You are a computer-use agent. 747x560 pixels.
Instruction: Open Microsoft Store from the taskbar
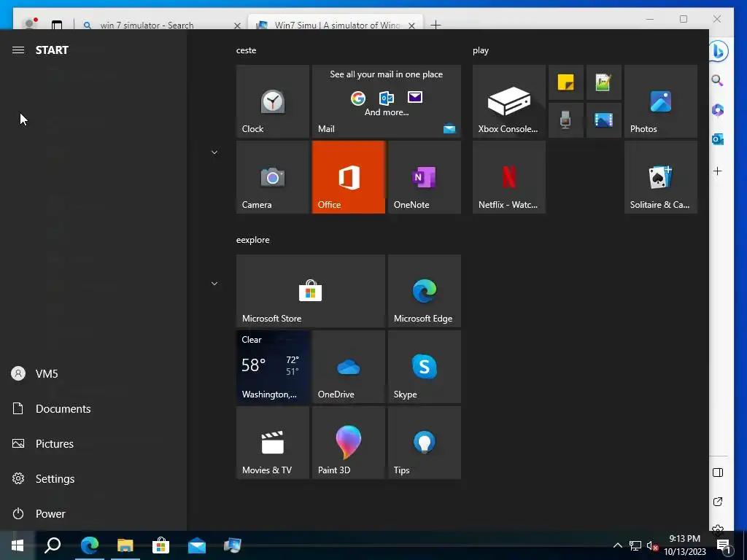pos(161,545)
